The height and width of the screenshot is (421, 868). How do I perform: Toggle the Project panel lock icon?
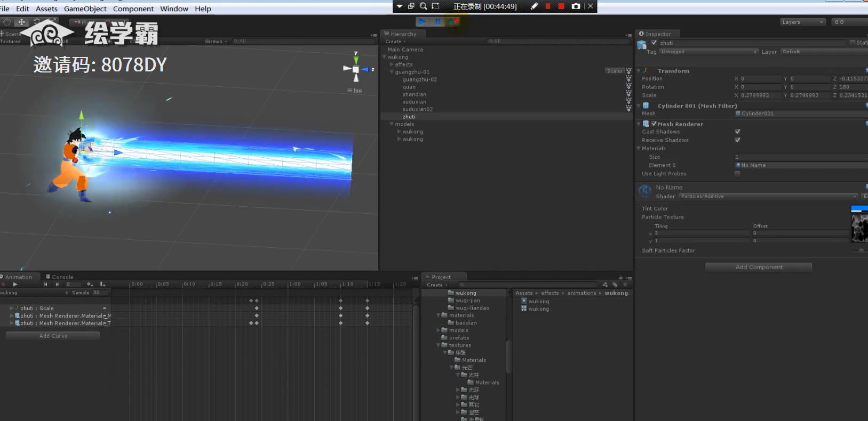click(x=620, y=278)
